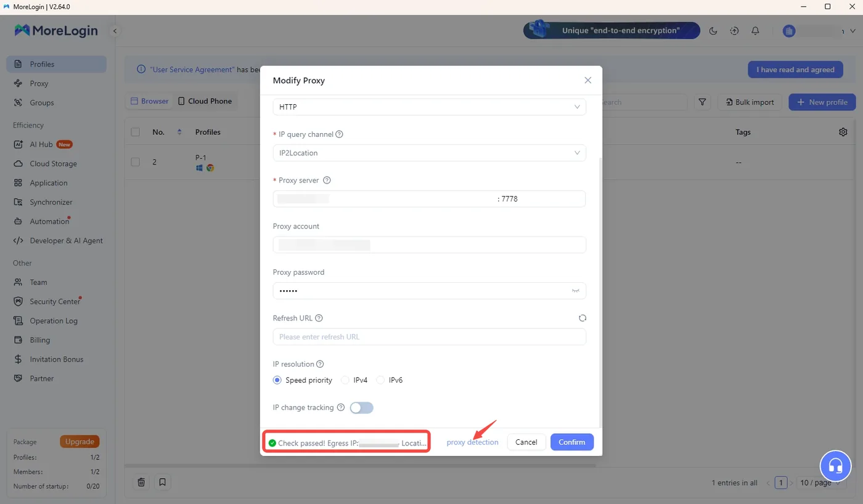Click Cancel in the Modify Proxy dialog
This screenshot has width=863, height=504.
point(526,442)
